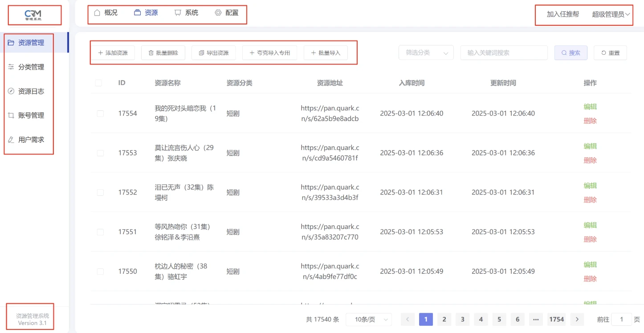This screenshot has height=333, width=644.
Task: Open 账号管理 via its sidebar icon
Action: click(x=10, y=115)
